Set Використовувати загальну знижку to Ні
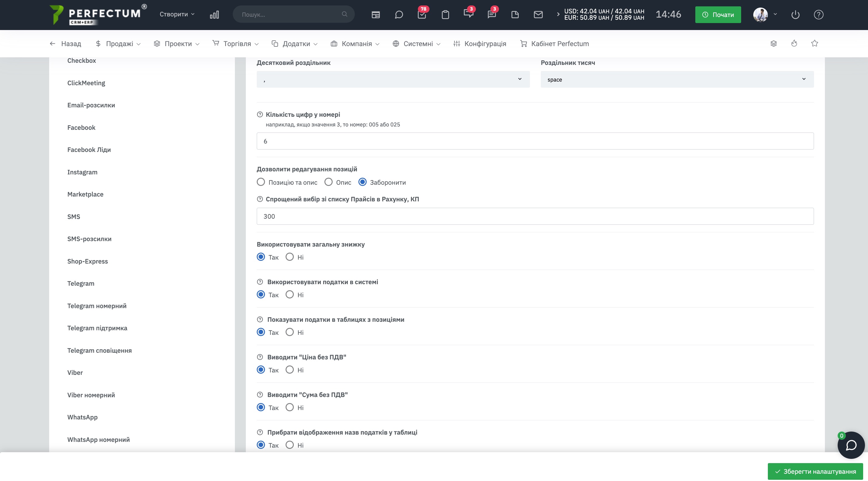This screenshot has height=481, width=868. 290,257
